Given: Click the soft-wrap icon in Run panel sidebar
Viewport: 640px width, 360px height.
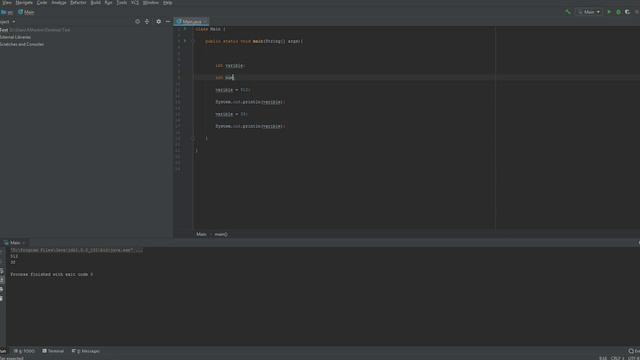Looking at the screenshot, I should 2,271.
